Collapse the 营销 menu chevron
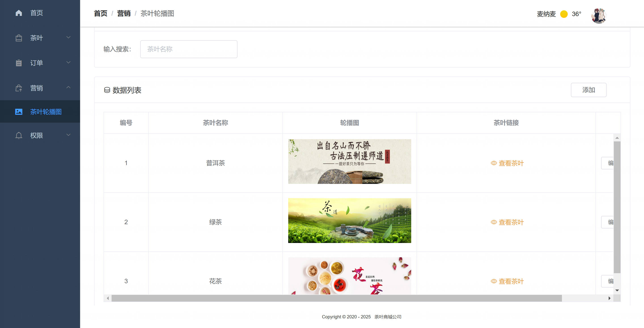Viewport: 644px width, 328px height. pos(68,87)
